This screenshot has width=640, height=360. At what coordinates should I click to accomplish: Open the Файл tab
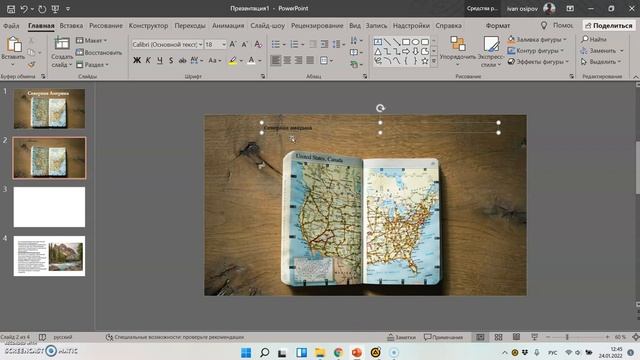(11, 25)
